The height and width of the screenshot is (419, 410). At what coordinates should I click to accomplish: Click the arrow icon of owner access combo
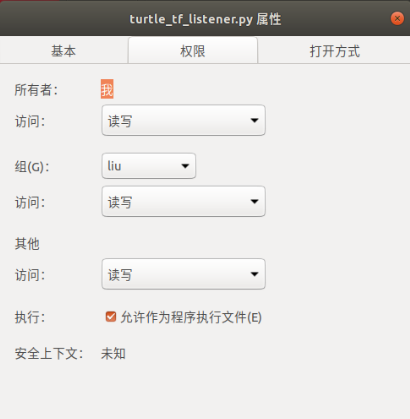(x=254, y=120)
